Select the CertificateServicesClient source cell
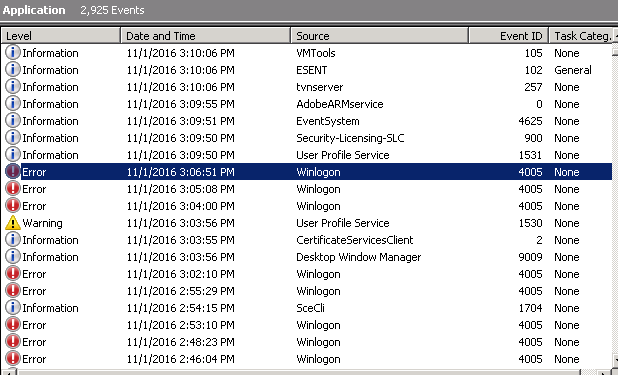The width and height of the screenshot is (618, 375). [x=355, y=240]
